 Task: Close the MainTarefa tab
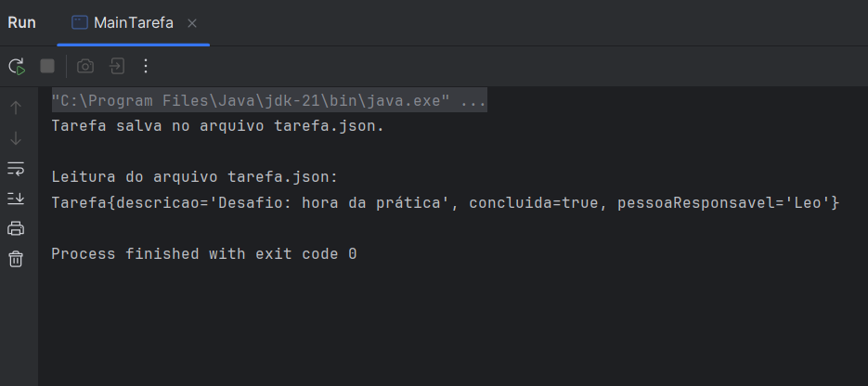point(192,23)
